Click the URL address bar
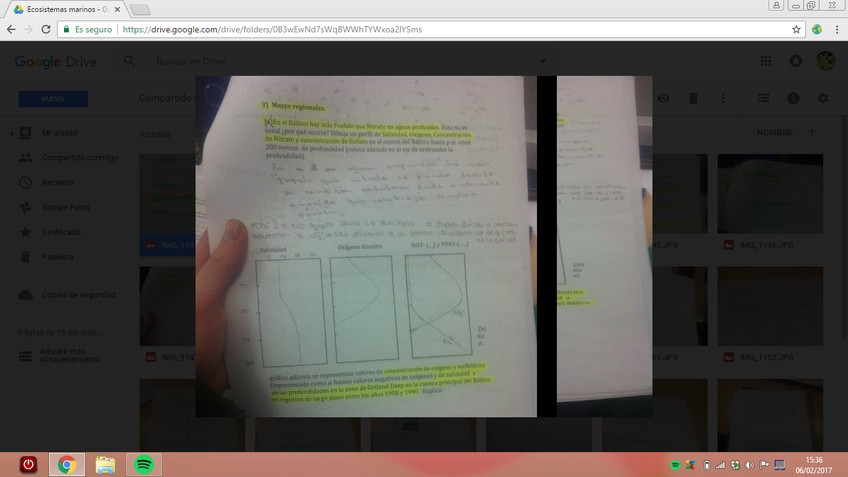 pyautogui.click(x=433, y=30)
